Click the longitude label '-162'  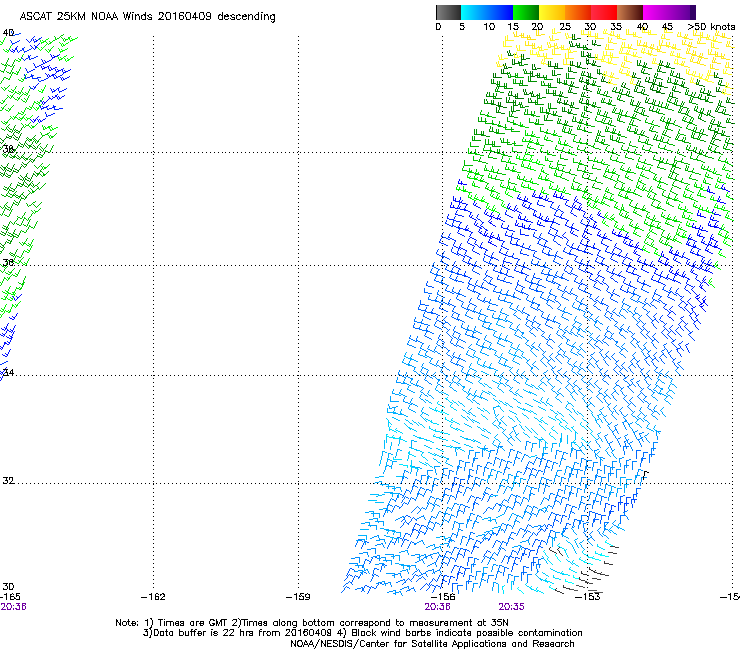[153, 597]
